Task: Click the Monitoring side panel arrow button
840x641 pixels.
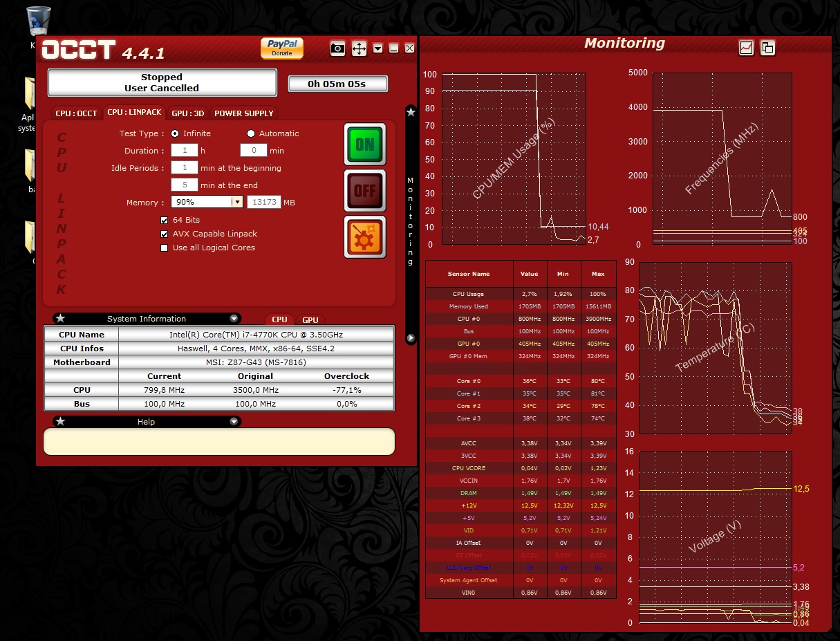Action: pyautogui.click(x=411, y=338)
